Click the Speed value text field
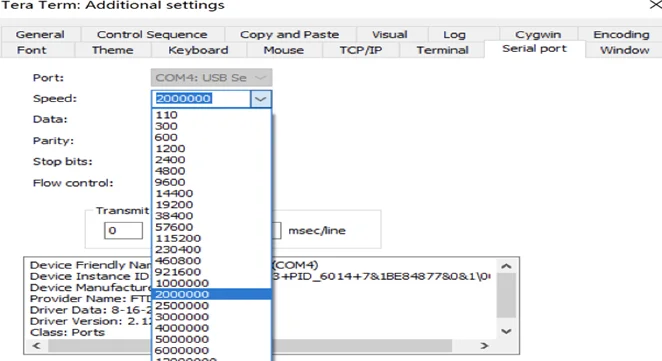Screen dimensions: 662x361 pos(201,99)
